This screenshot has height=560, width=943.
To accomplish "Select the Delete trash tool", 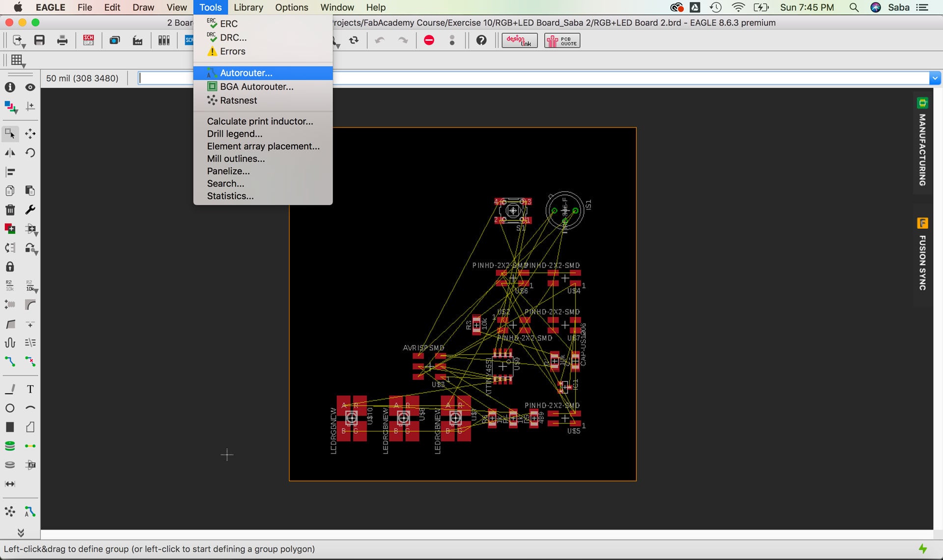I will pos(10,210).
